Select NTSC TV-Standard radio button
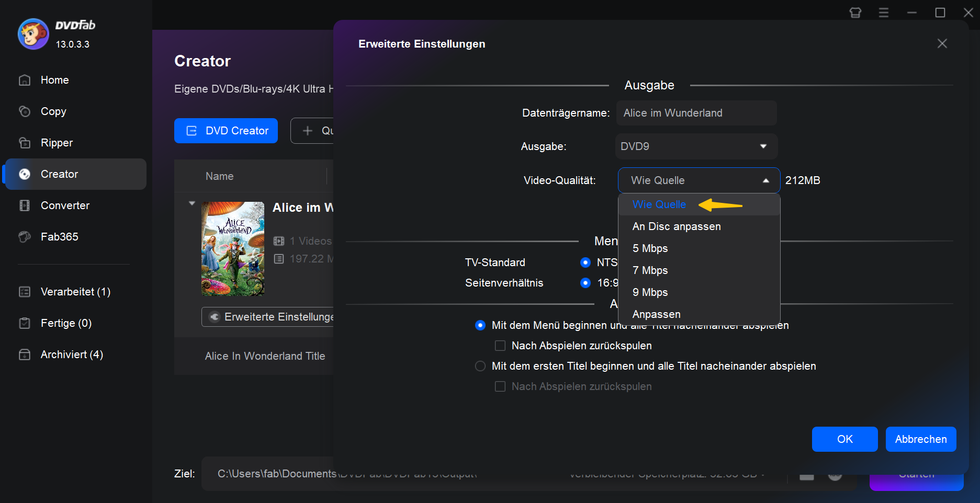 tap(585, 262)
